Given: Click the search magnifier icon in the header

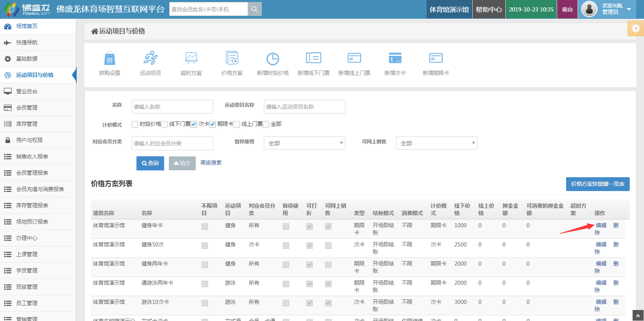Looking at the screenshot, I should (x=255, y=9).
